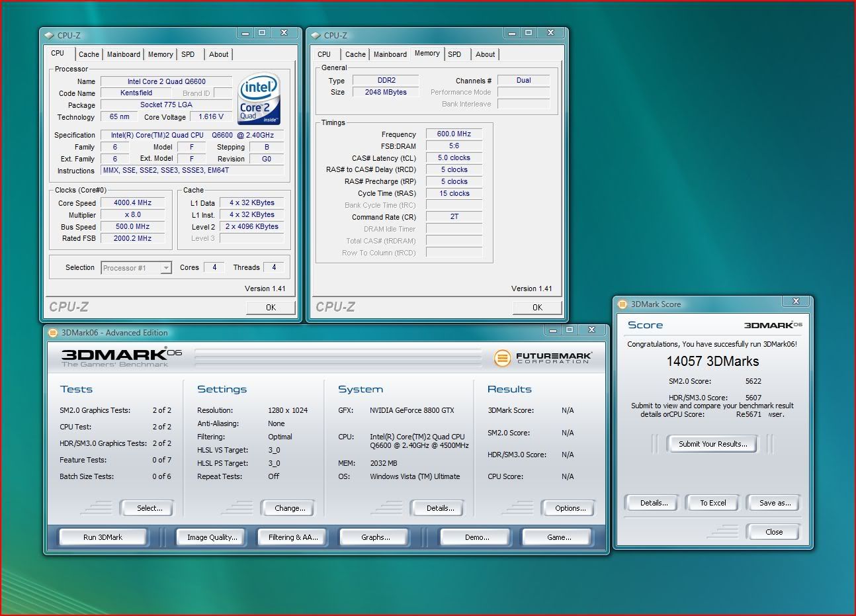Open Options... under Results
The width and height of the screenshot is (856, 616).
568,508
